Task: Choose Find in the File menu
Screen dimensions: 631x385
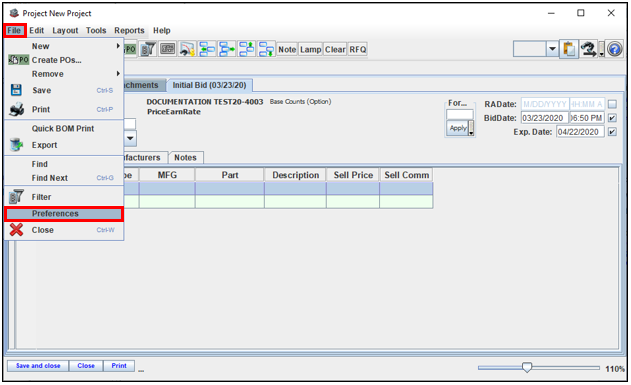Action: click(64, 164)
